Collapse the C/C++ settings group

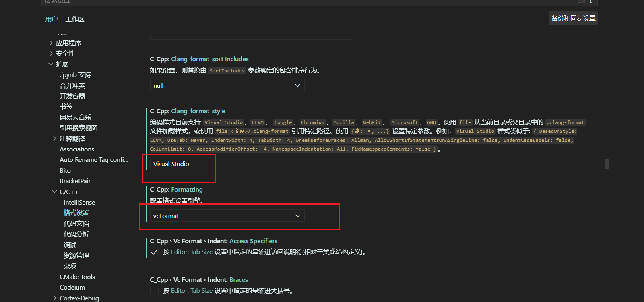coord(55,192)
